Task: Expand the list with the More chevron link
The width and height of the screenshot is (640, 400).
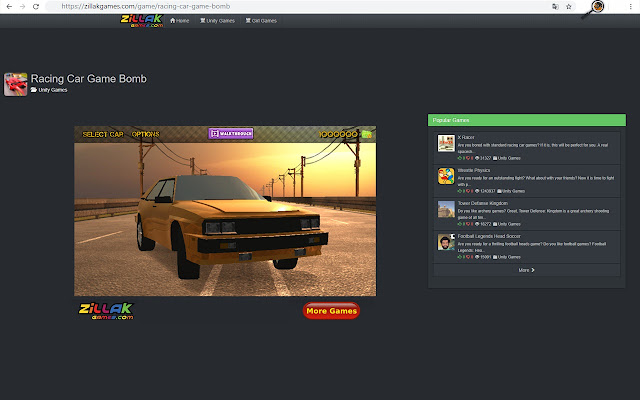Action: tap(527, 270)
